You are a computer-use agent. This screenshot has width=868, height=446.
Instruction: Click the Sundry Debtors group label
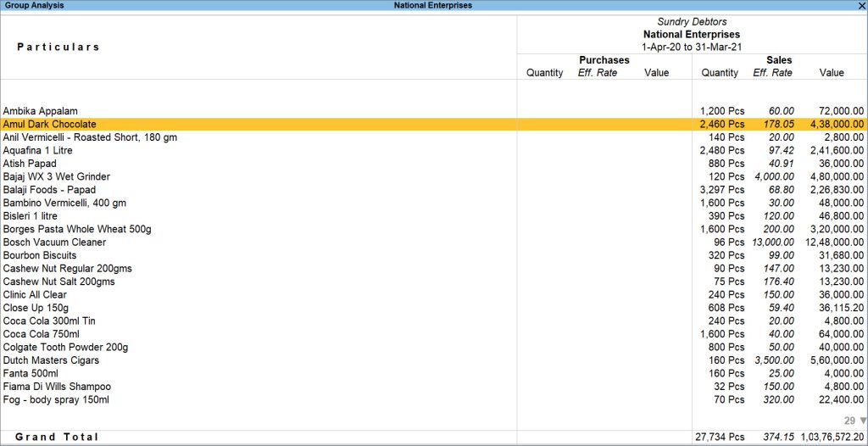[x=692, y=21]
